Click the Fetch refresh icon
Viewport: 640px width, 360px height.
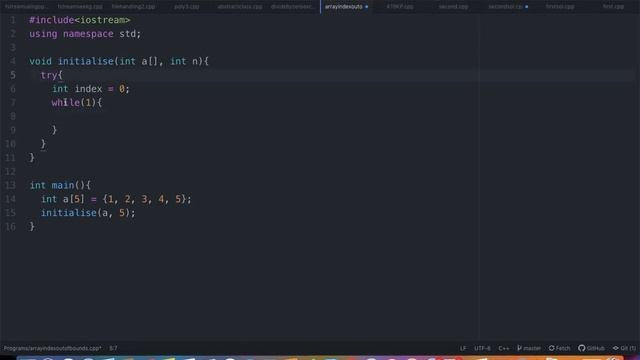(x=551, y=348)
